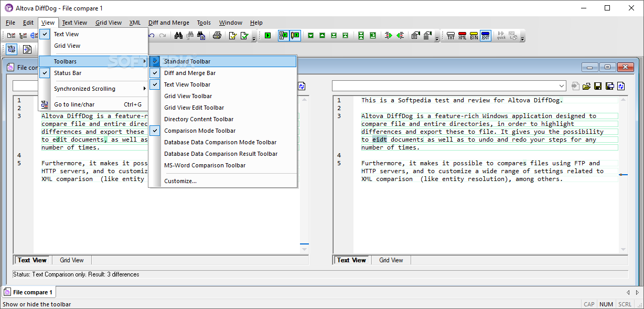Click Copy from Left to Right icon
Viewport: 644px width, 309px height.
pyautogui.click(x=389, y=36)
